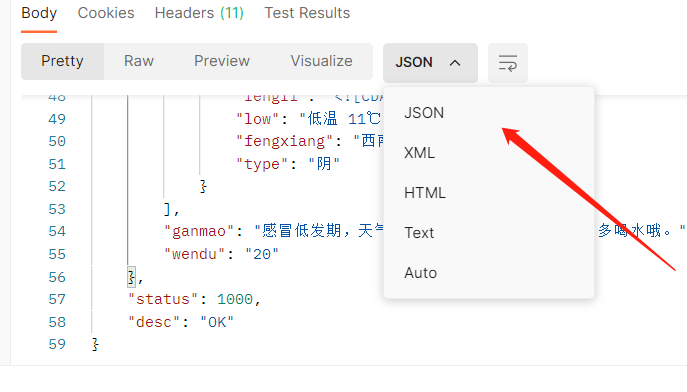
Task: Click line number 50
Action: click(57, 141)
